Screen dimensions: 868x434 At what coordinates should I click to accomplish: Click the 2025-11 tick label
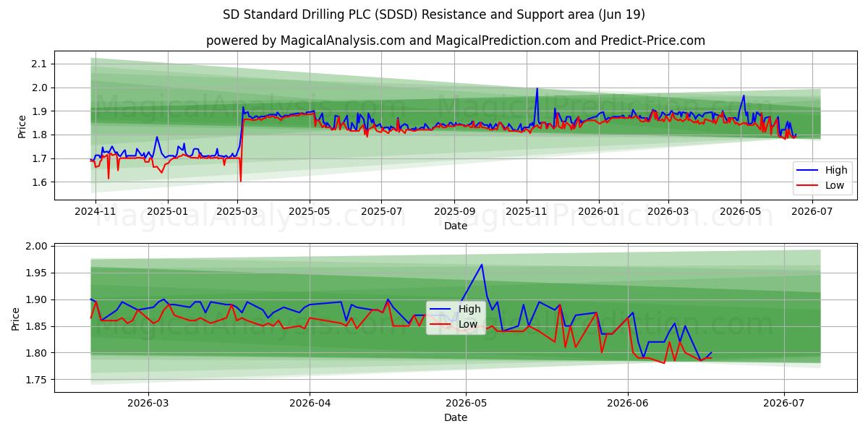tap(527, 212)
